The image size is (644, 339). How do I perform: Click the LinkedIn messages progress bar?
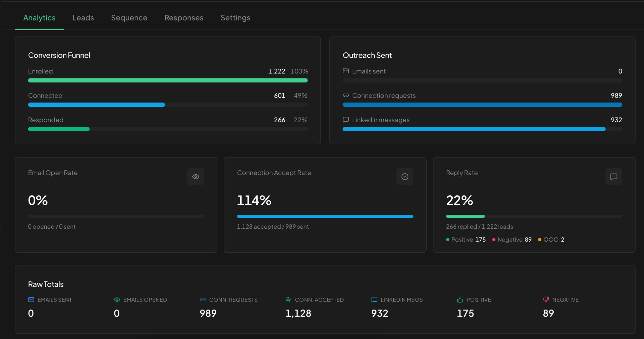[x=482, y=129]
